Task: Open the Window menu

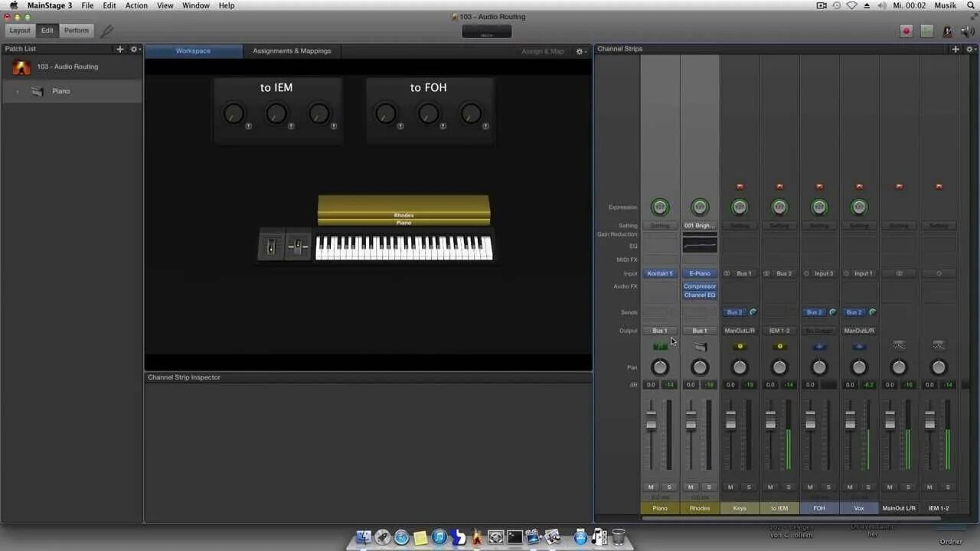Action: click(x=196, y=5)
